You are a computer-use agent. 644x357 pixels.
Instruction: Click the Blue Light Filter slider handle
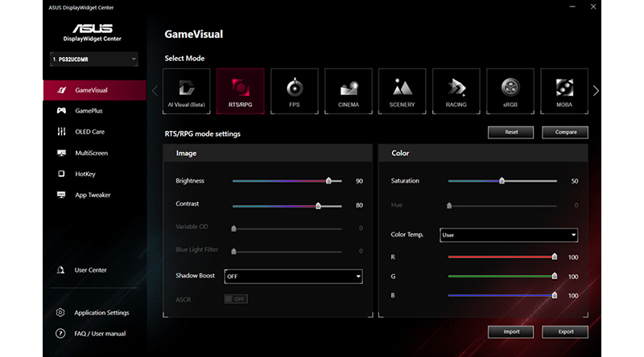pyautogui.click(x=233, y=251)
